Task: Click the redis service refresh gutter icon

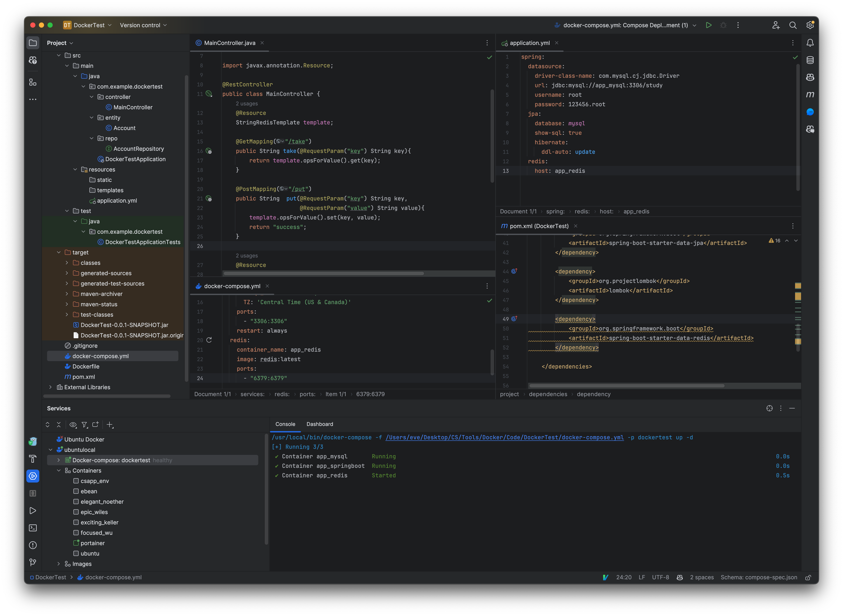Action: (x=209, y=340)
